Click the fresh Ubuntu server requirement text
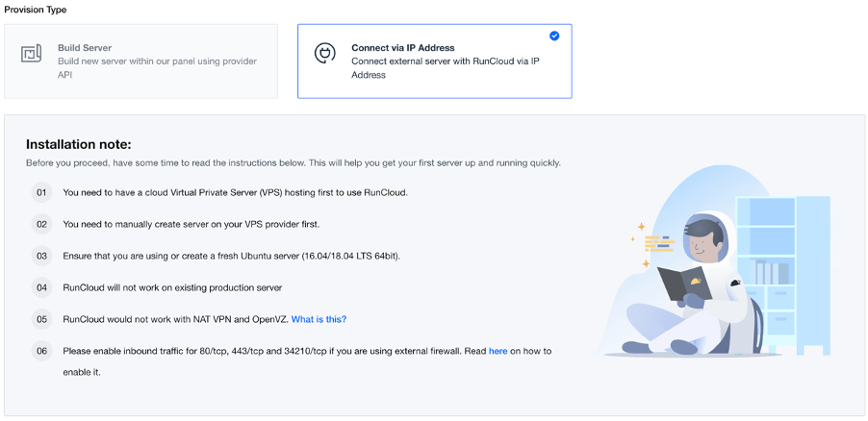Image resolution: width=868 pixels, height=421 pixels. pyautogui.click(x=231, y=256)
